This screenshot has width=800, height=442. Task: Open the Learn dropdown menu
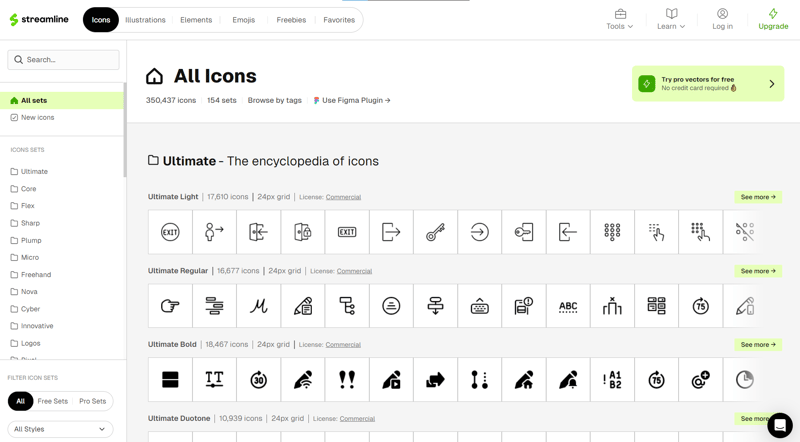(x=671, y=19)
